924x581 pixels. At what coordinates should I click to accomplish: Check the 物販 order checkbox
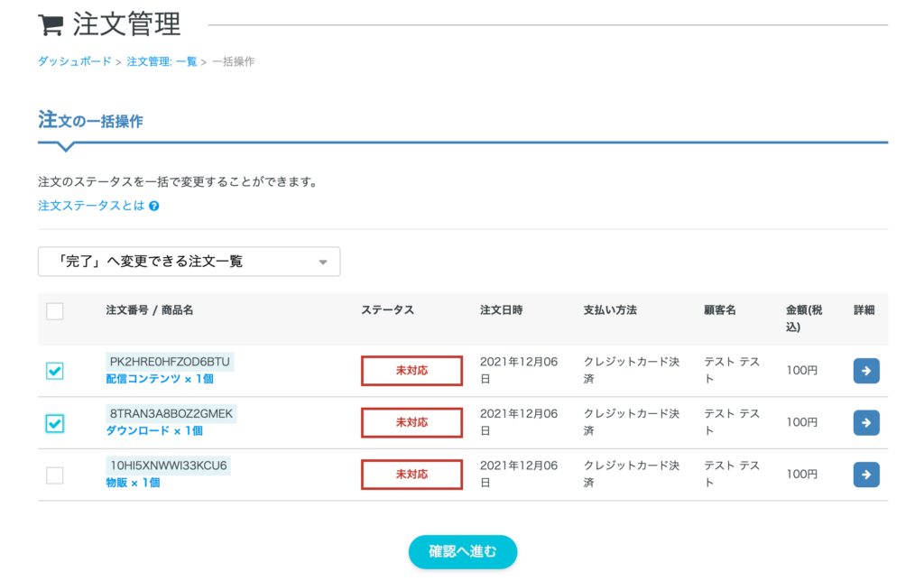pos(55,475)
